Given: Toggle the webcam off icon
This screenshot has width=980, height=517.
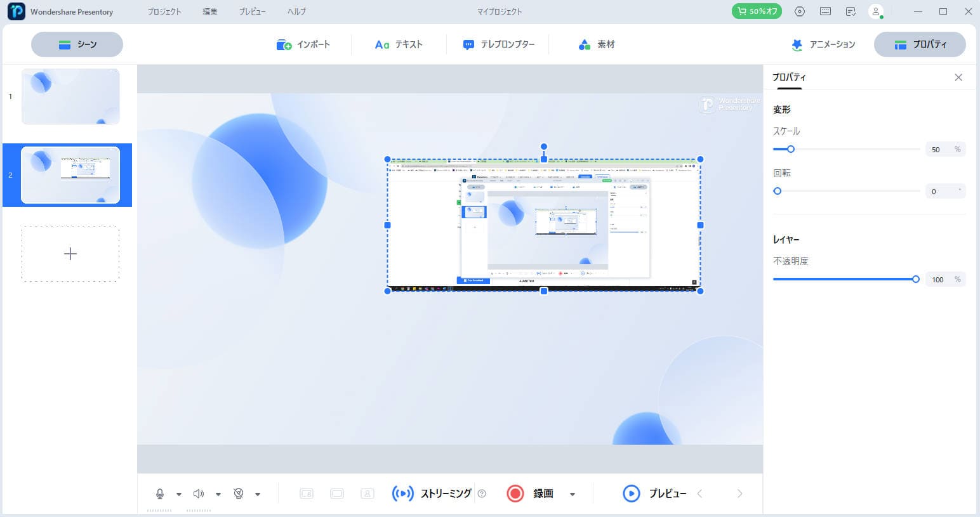Looking at the screenshot, I should (x=239, y=494).
